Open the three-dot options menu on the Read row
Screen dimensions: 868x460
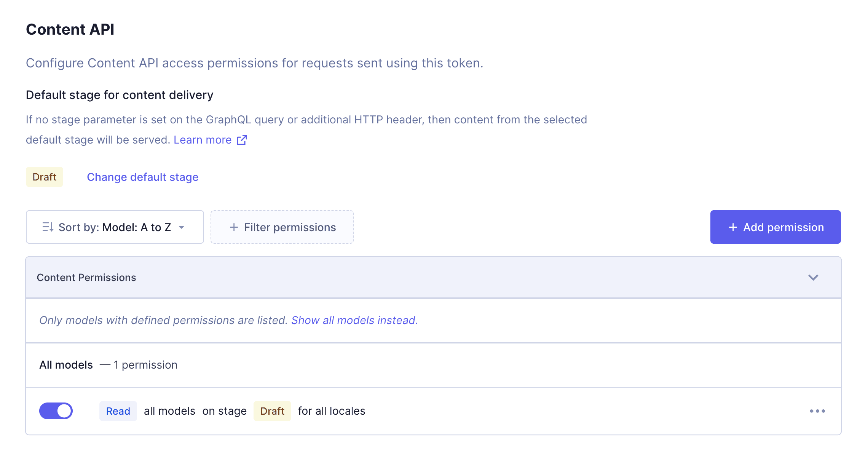pyautogui.click(x=817, y=411)
